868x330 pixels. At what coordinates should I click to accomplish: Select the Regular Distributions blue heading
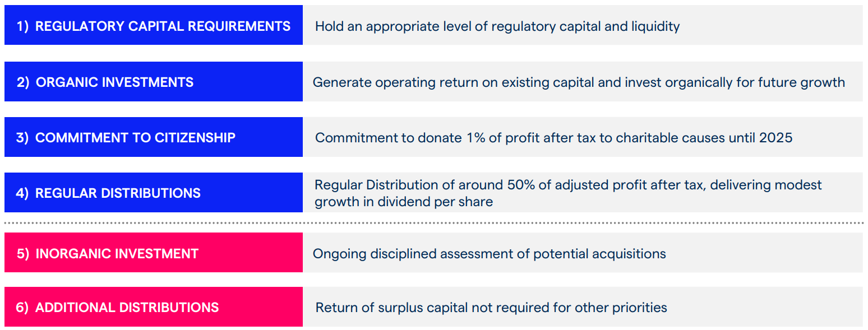(x=154, y=193)
